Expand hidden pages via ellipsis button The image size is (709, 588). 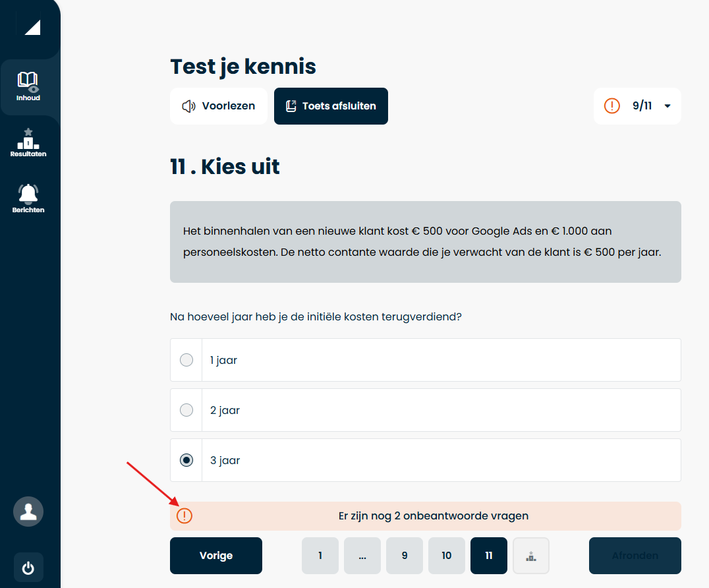[362, 556]
